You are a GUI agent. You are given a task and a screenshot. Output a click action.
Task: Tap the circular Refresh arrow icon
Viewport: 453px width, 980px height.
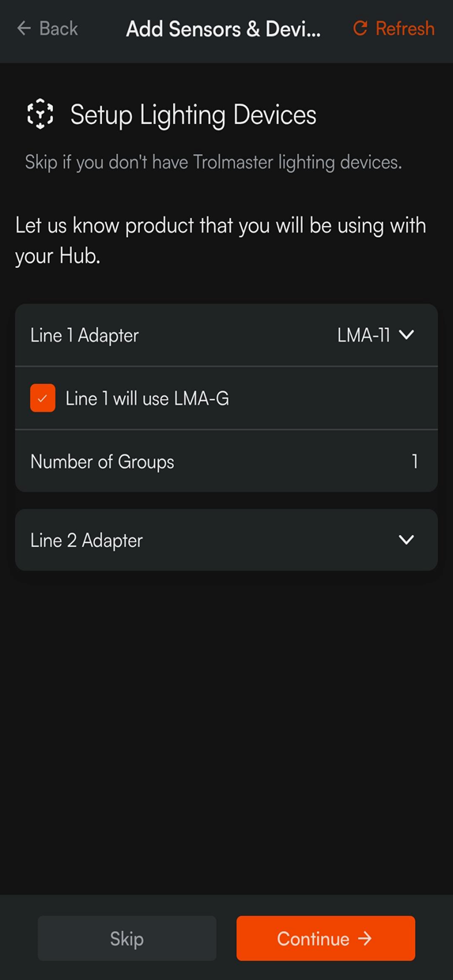361,28
